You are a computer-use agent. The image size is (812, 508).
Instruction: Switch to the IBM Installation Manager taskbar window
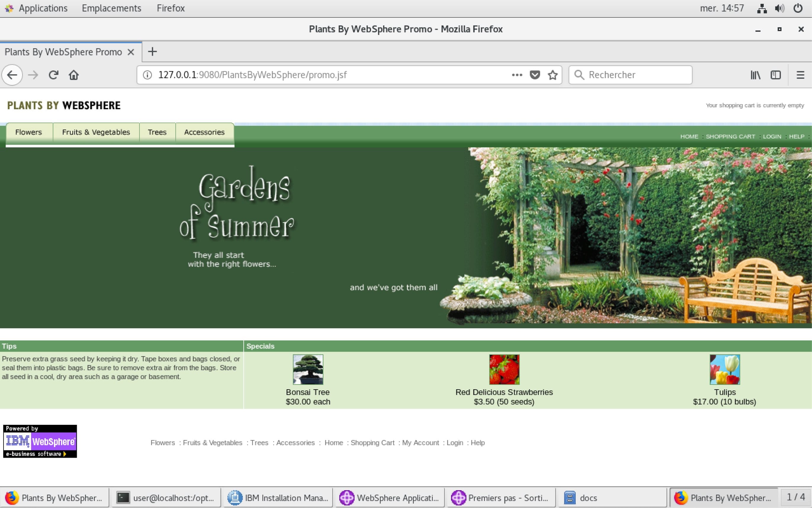coord(277,498)
